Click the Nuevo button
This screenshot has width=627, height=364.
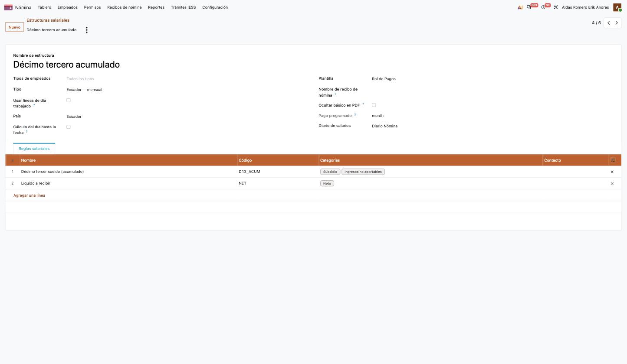coord(14,27)
